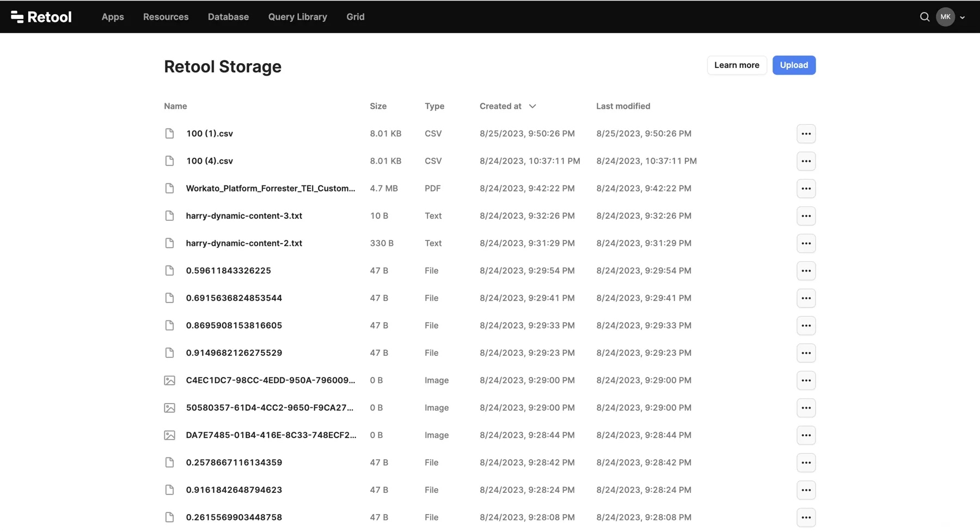Click the Upload button
The width and height of the screenshot is (980, 532).
pos(794,65)
